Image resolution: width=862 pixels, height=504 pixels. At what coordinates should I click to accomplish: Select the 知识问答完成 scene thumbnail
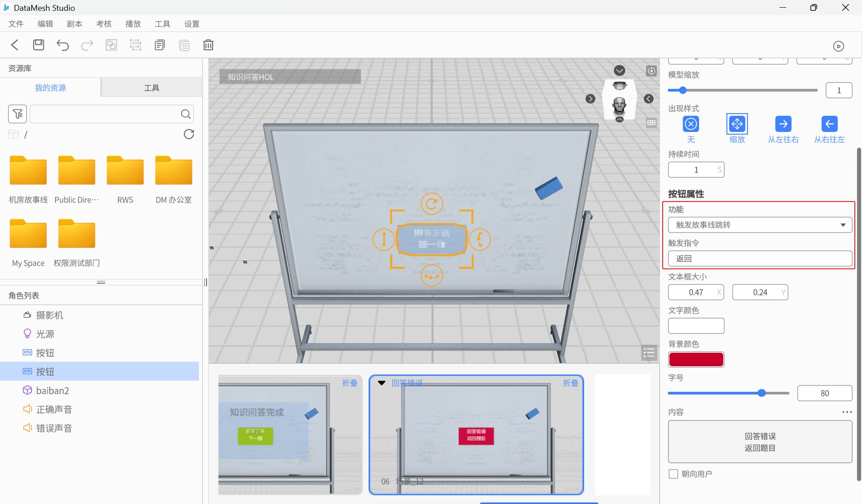290,435
